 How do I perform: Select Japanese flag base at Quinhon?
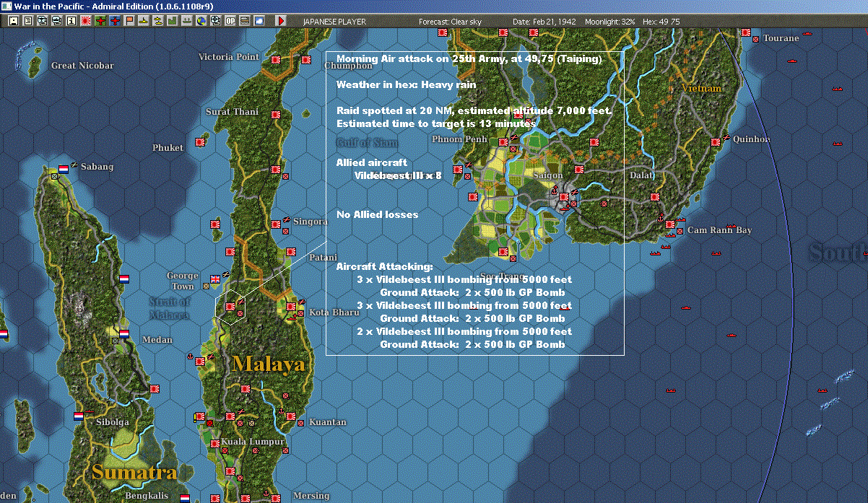click(x=715, y=142)
